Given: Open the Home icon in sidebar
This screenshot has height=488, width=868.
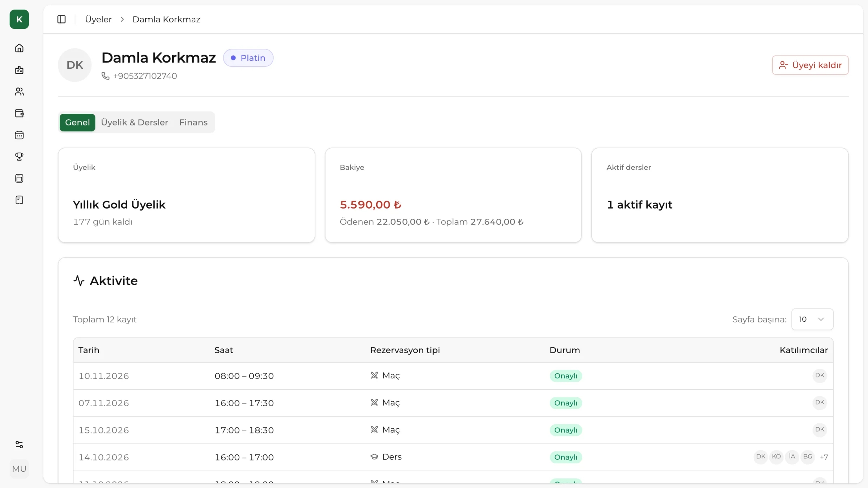Looking at the screenshot, I should click(x=19, y=48).
